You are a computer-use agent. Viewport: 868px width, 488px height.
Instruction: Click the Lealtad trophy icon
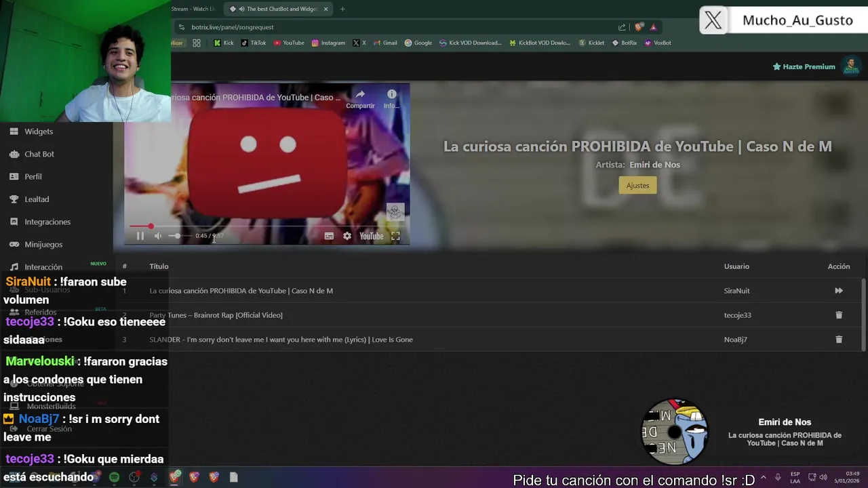tap(14, 199)
